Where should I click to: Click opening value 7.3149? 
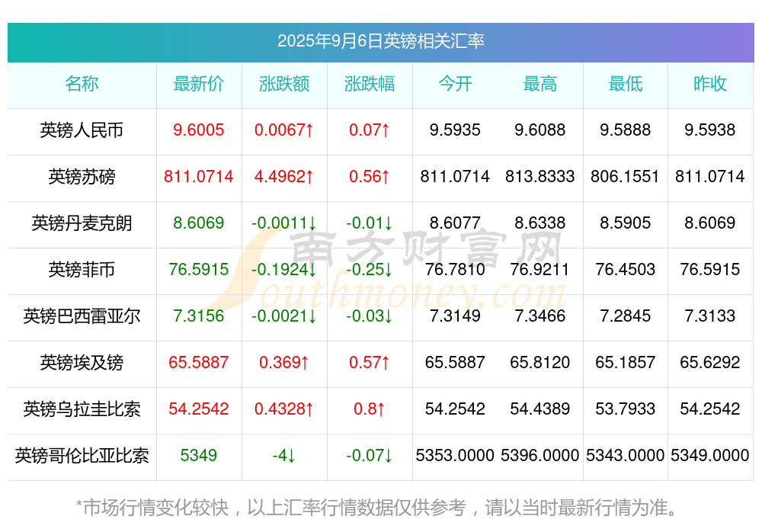pyautogui.click(x=455, y=316)
